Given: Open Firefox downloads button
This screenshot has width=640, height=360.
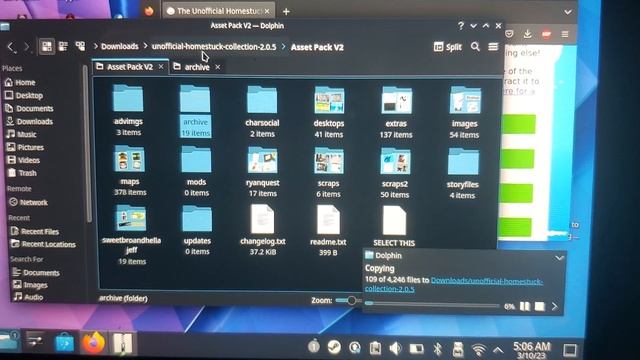Looking at the screenshot, I should point(527,34).
